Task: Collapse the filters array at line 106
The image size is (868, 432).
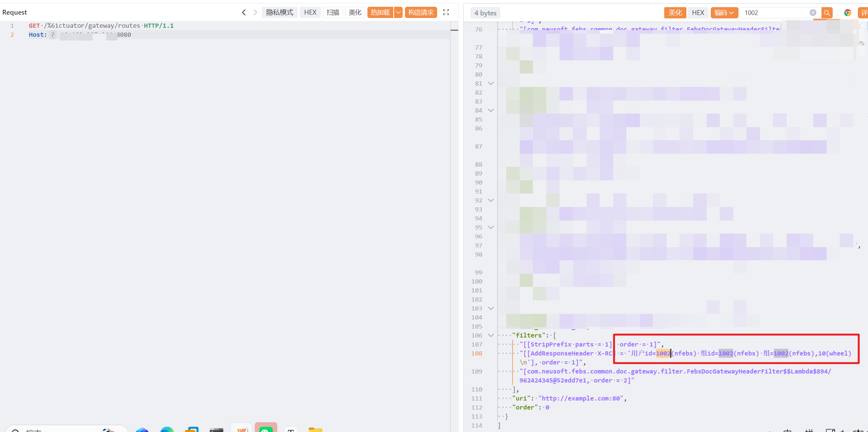Action: pos(490,335)
